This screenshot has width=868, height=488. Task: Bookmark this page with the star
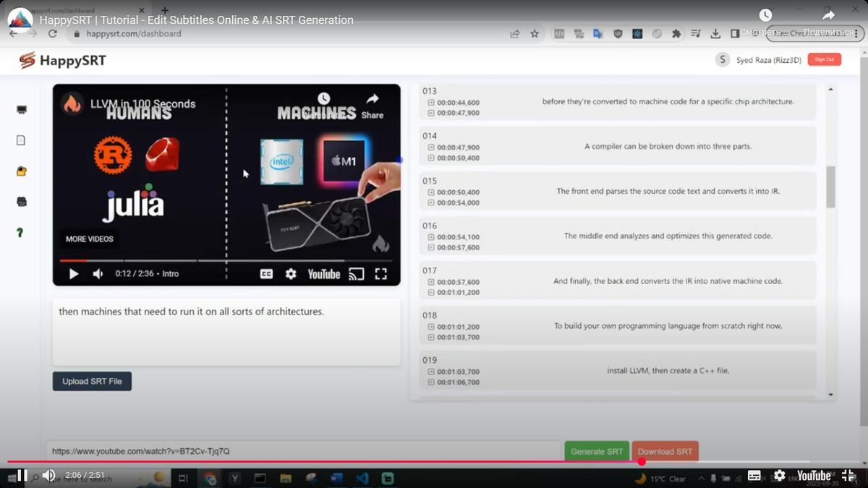tap(535, 34)
